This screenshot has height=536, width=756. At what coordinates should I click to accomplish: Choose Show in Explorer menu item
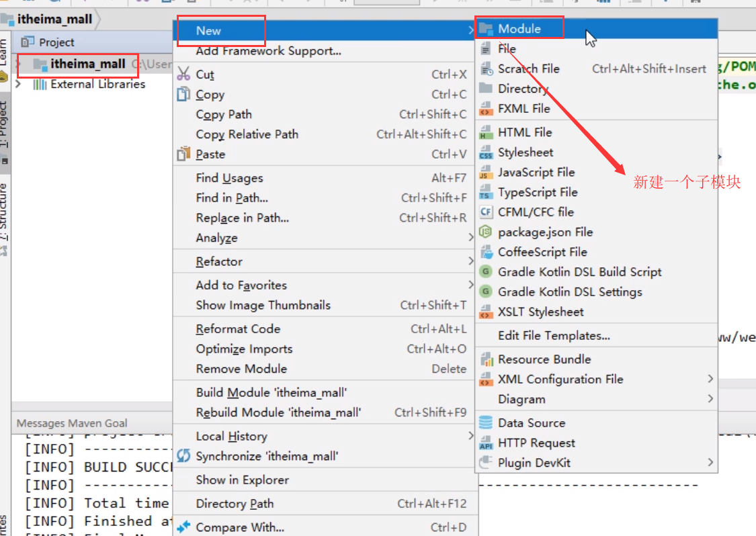(x=325, y=480)
